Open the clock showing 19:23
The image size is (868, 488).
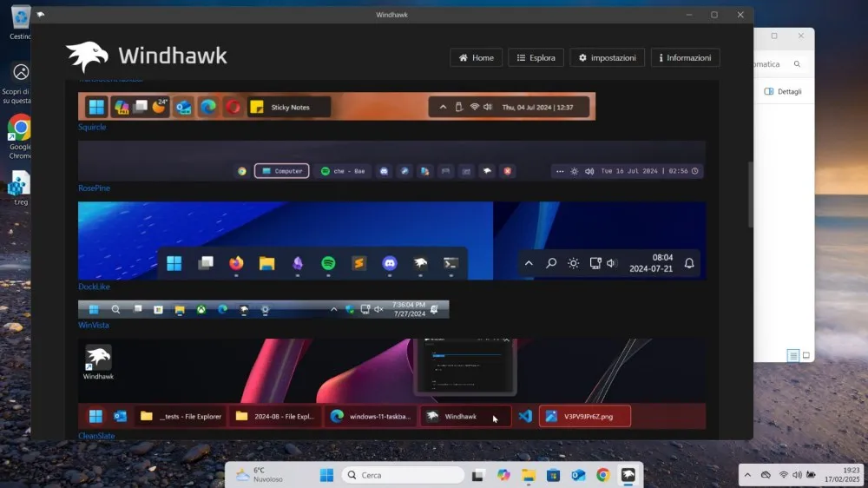tap(842, 475)
